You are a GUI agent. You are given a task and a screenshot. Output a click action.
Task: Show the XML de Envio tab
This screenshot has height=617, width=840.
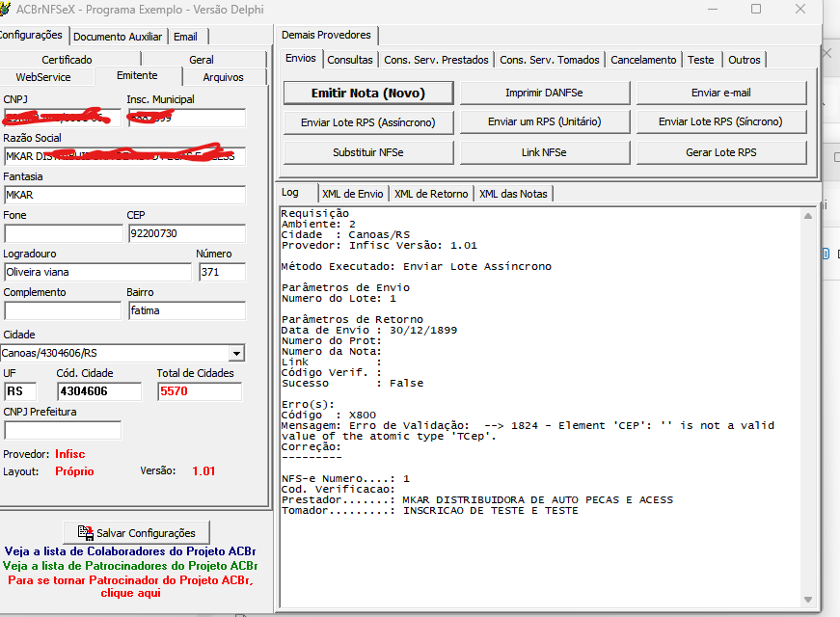(353, 194)
